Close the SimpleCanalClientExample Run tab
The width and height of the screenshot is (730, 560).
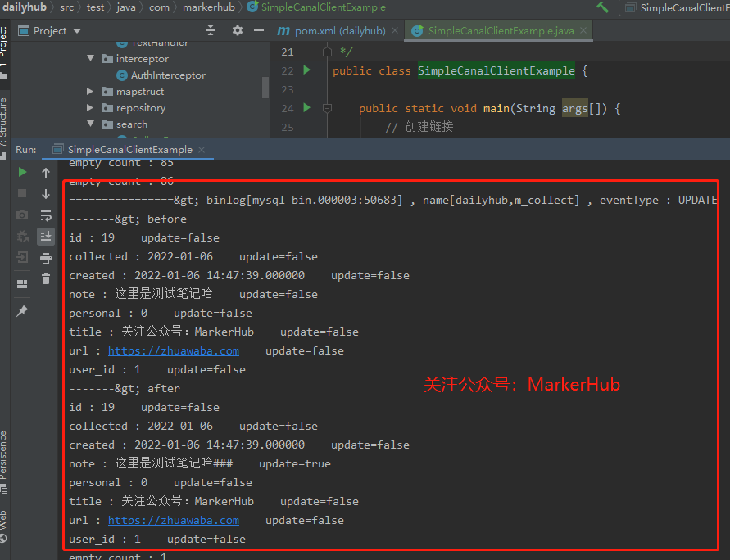pyautogui.click(x=202, y=150)
